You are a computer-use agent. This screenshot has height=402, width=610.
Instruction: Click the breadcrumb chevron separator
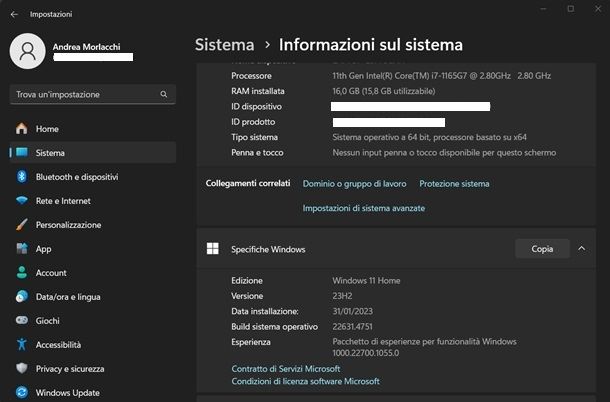coord(267,45)
